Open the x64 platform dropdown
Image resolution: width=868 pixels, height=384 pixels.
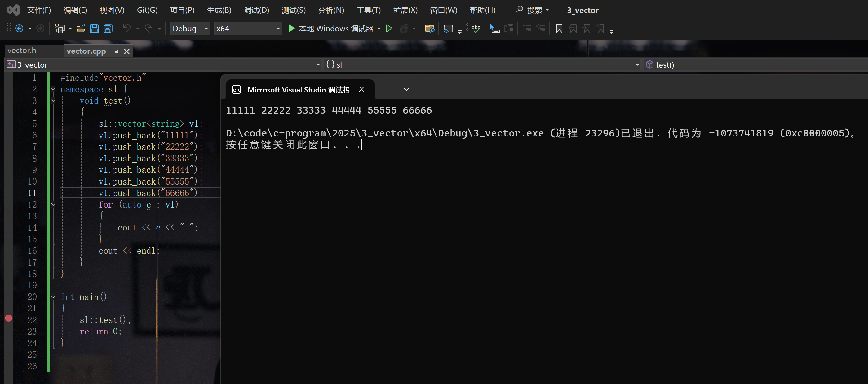click(248, 29)
